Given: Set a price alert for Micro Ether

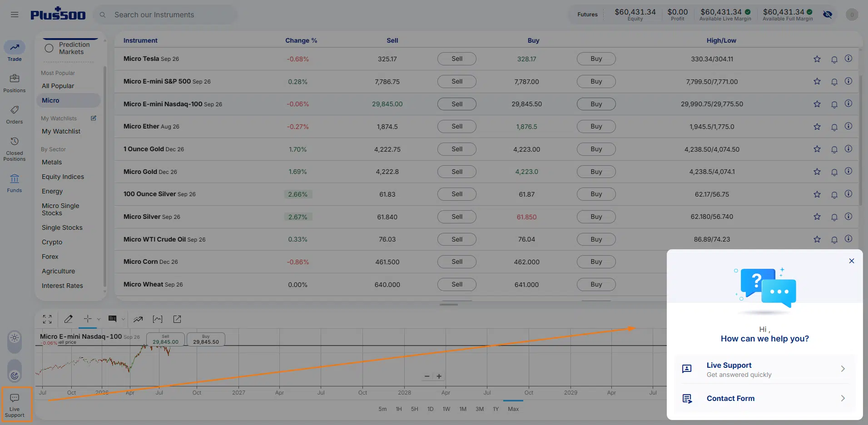Looking at the screenshot, I should [x=834, y=127].
